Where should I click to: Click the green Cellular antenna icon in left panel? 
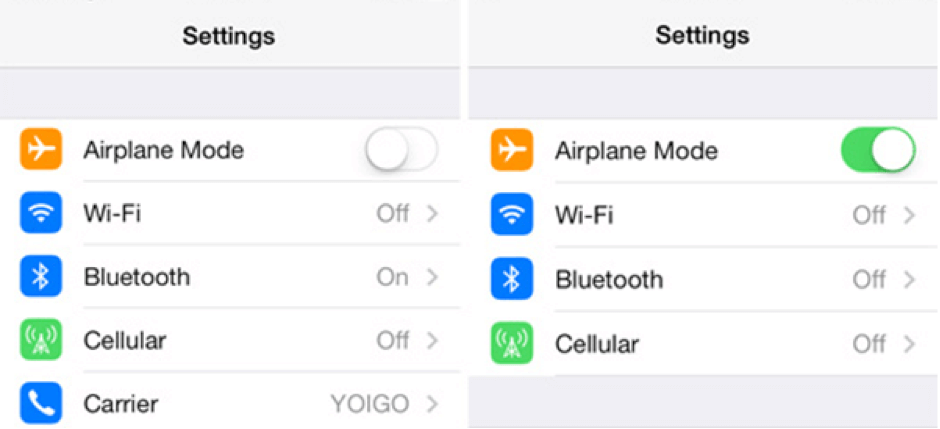point(40,341)
